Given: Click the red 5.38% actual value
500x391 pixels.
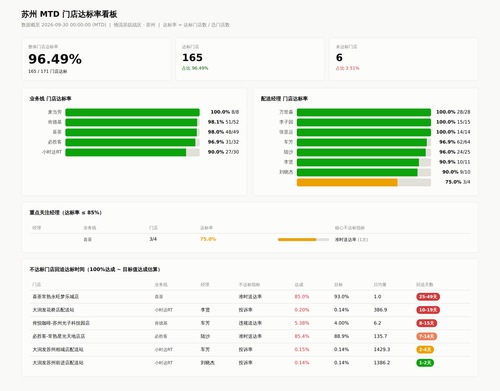Looking at the screenshot, I should point(302,323).
